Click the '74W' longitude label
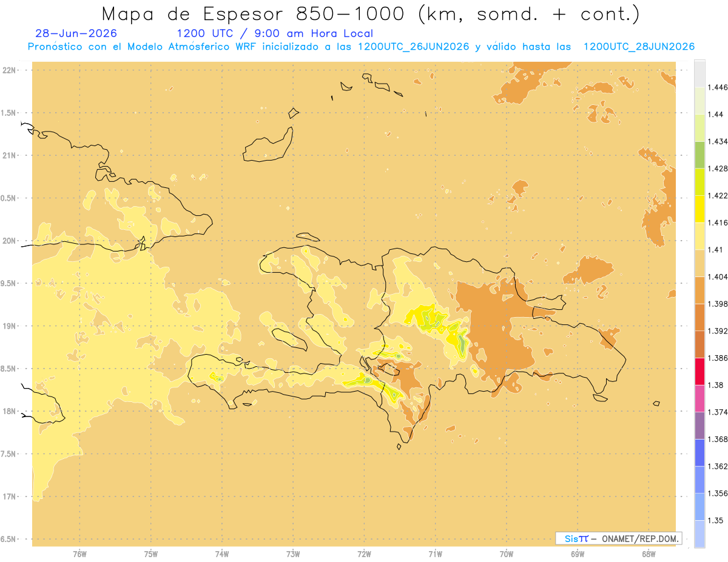Screen dimensions: 728x562 tap(222, 554)
